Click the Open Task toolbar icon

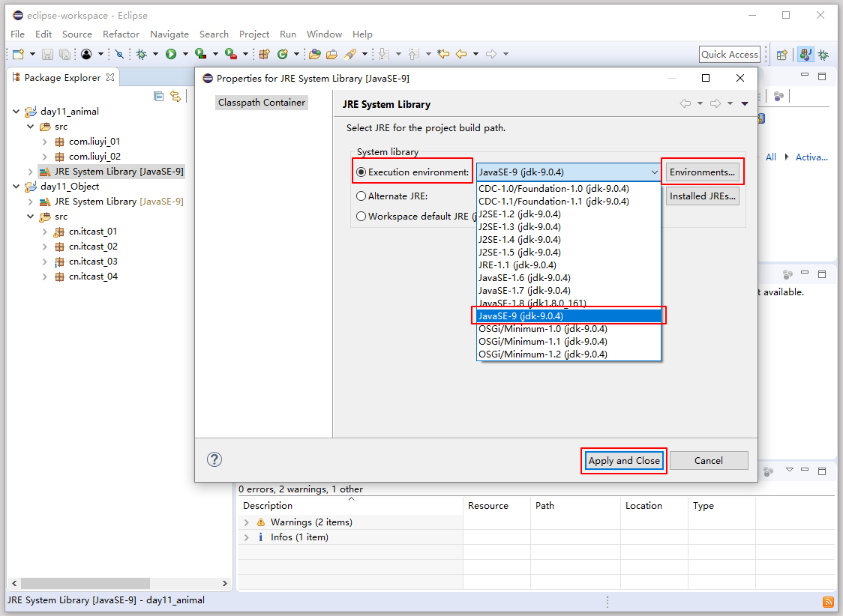tap(331, 54)
